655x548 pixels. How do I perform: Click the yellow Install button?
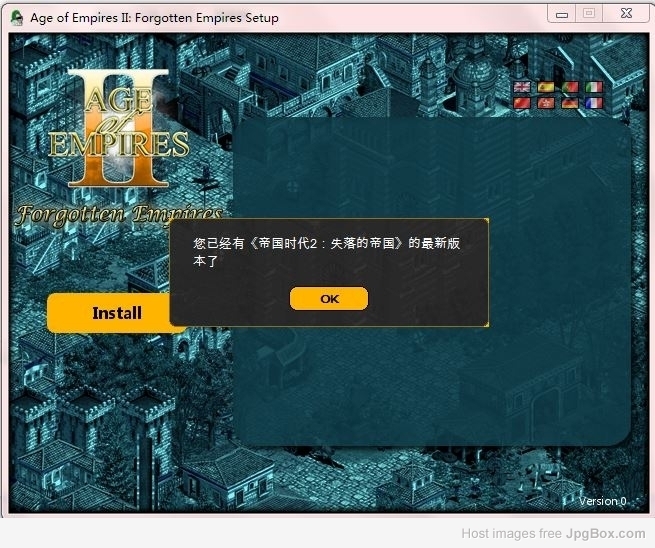click(x=117, y=313)
